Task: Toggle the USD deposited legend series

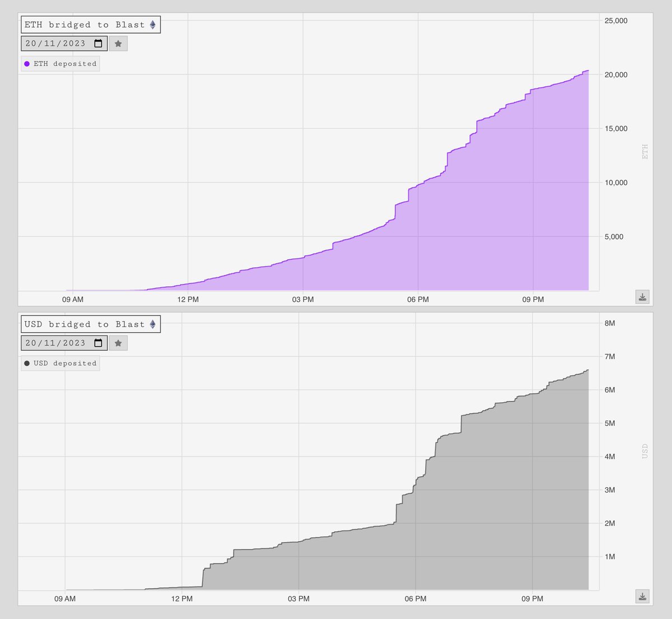Action: point(60,364)
